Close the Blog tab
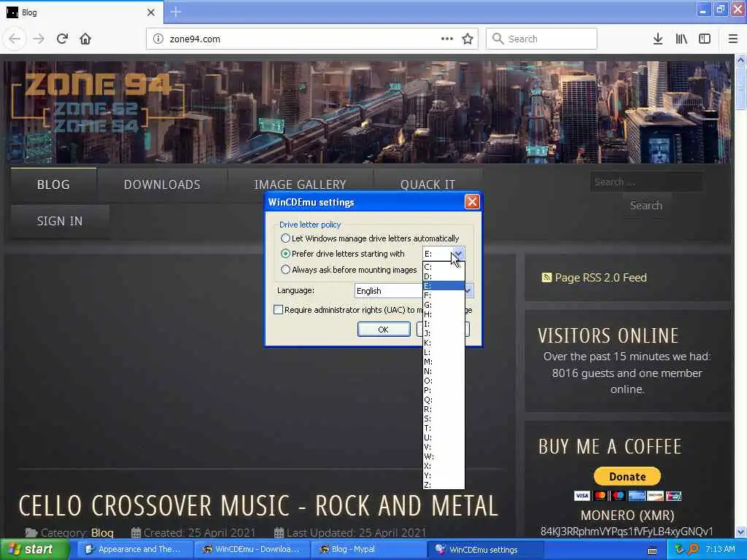This screenshot has width=747, height=560. point(151,12)
